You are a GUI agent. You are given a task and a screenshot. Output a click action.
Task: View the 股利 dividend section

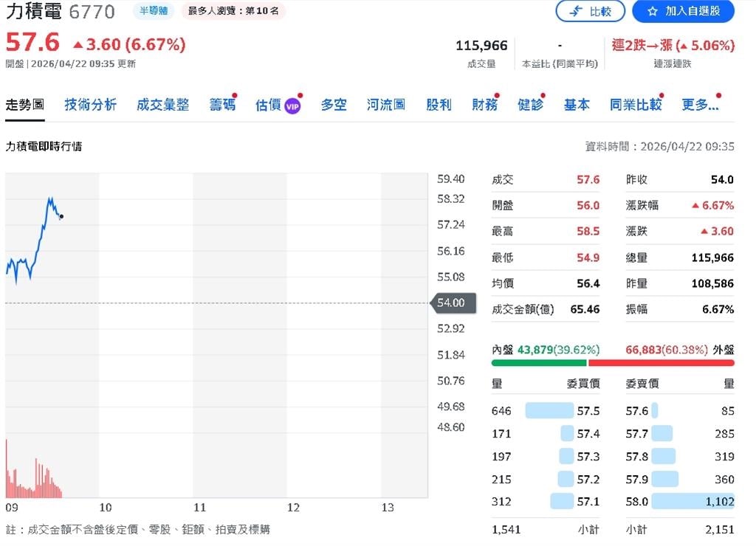tap(439, 104)
